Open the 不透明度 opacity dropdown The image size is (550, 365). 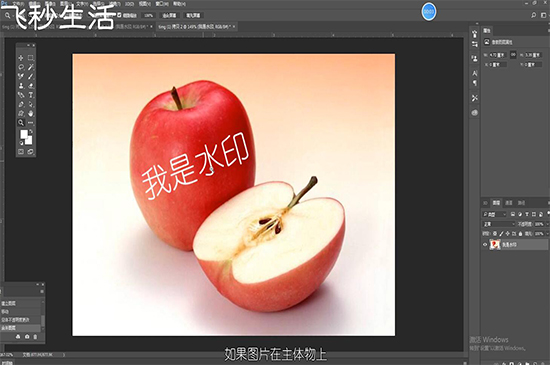pos(547,224)
